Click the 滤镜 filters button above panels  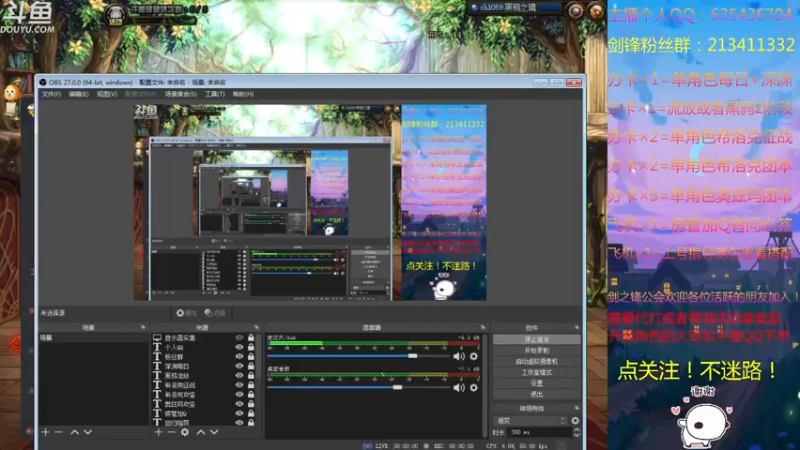point(215,313)
